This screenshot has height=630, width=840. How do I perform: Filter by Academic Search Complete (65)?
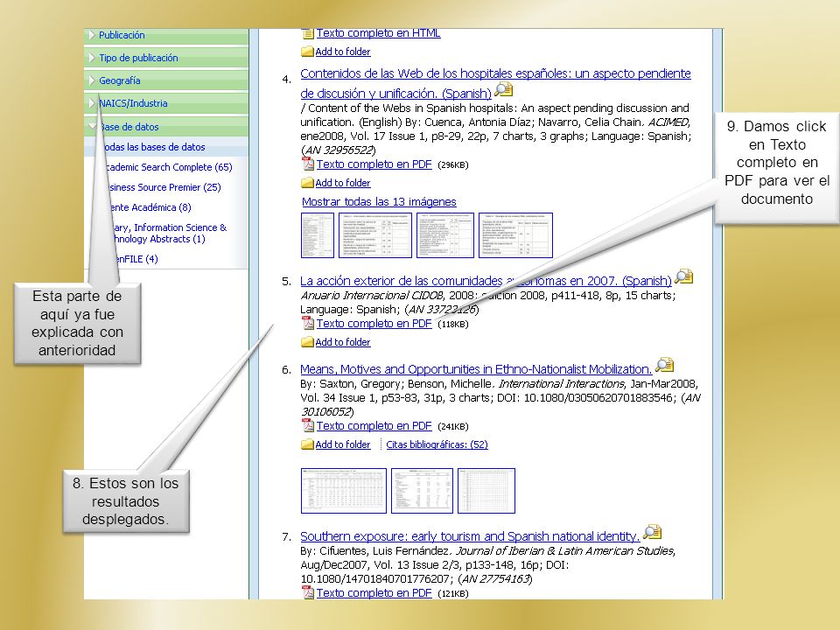(168, 167)
